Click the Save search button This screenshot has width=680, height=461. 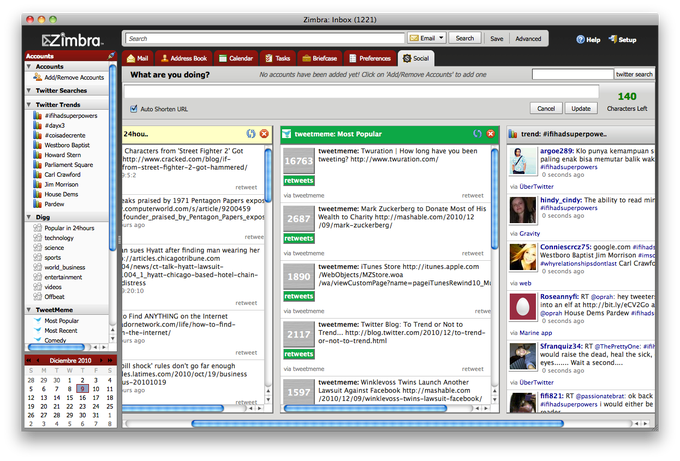tap(497, 39)
